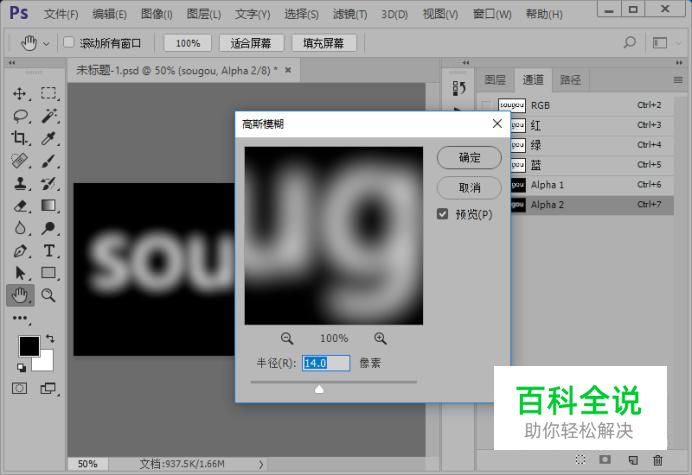Image resolution: width=692 pixels, height=475 pixels.
Task: Toggle Quick Mask mode
Action: (19, 388)
